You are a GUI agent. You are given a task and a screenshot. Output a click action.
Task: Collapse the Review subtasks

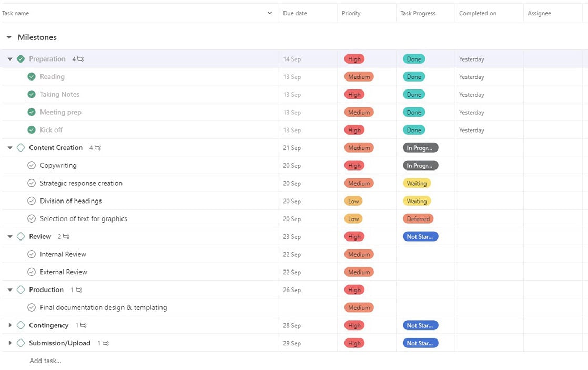point(10,237)
